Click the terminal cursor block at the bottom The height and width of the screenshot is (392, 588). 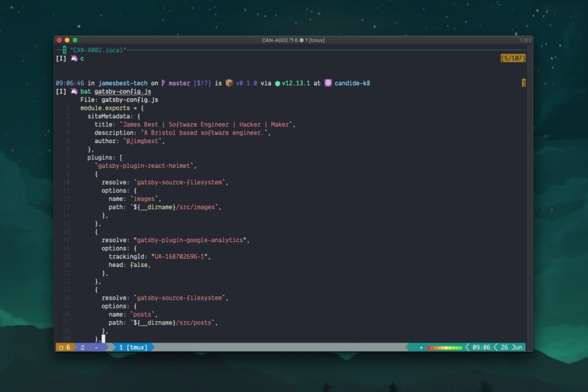(104, 338)
